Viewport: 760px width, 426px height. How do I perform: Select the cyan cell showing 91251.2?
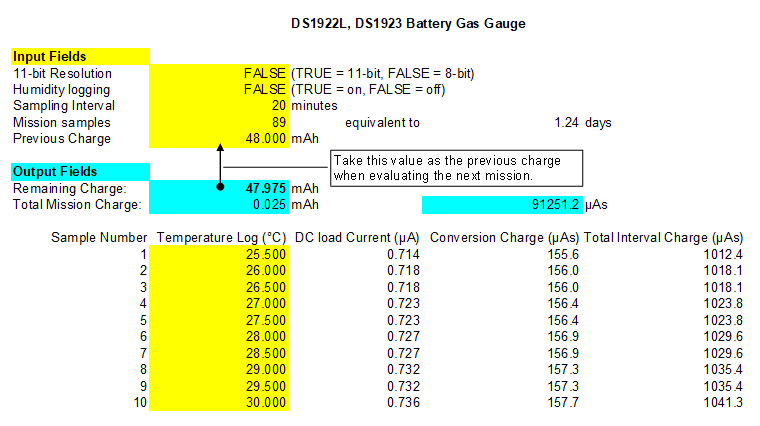tap(502, 205)
